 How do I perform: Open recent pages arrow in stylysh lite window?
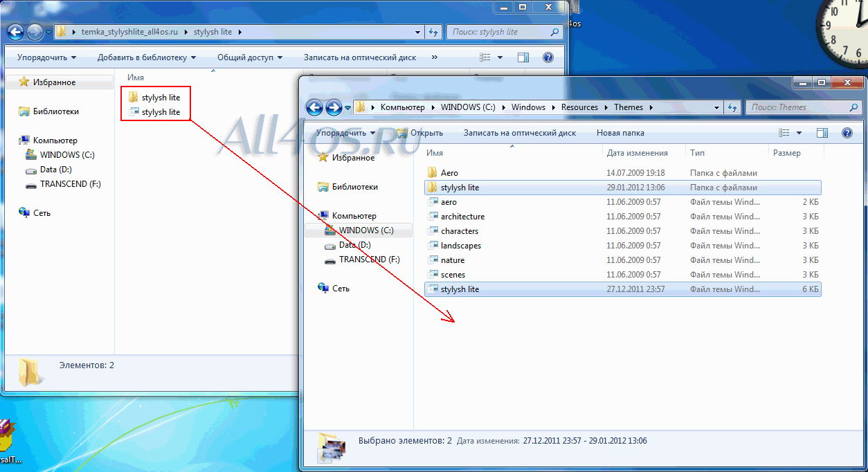(x=48, y=32)
